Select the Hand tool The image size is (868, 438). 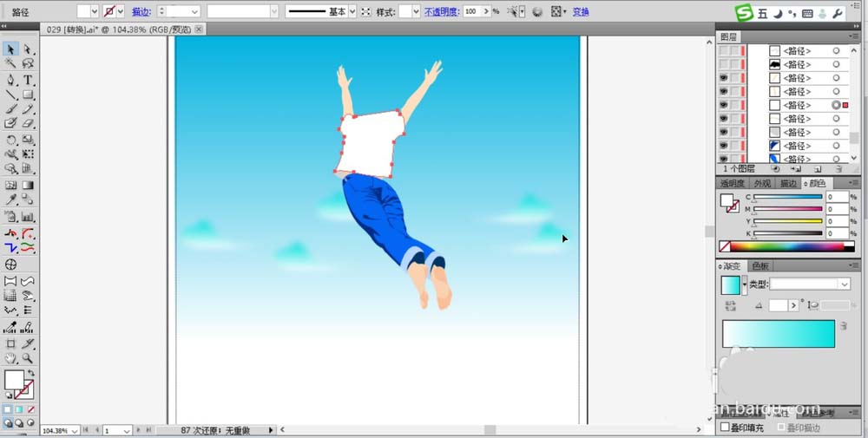10,358
